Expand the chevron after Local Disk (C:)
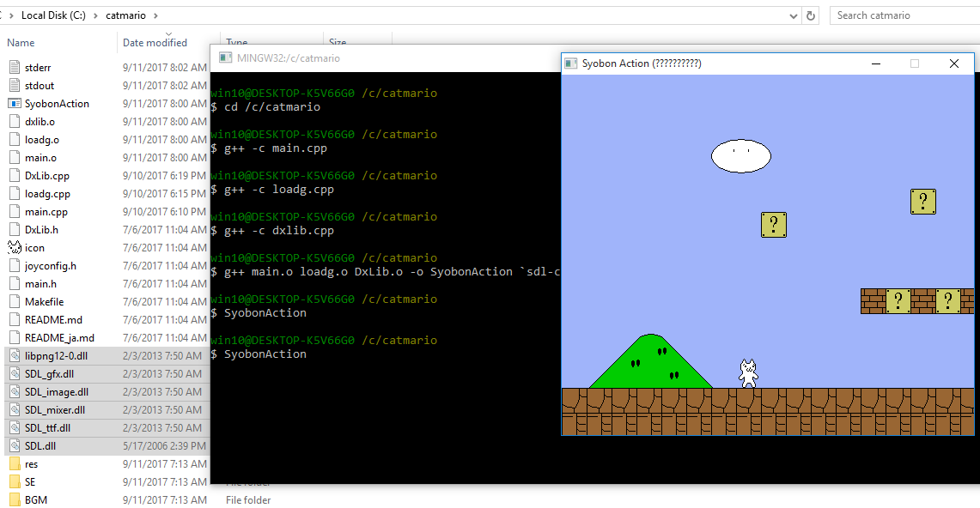The height and width of the screenshot is (508, 980). (95, 15)
